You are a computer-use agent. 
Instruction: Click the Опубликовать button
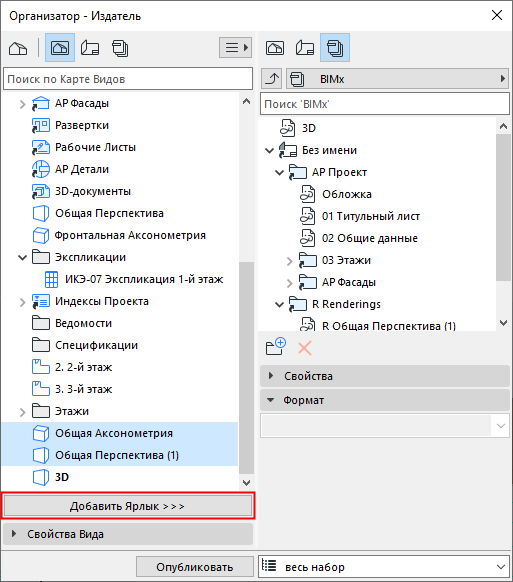coord(195,567)
